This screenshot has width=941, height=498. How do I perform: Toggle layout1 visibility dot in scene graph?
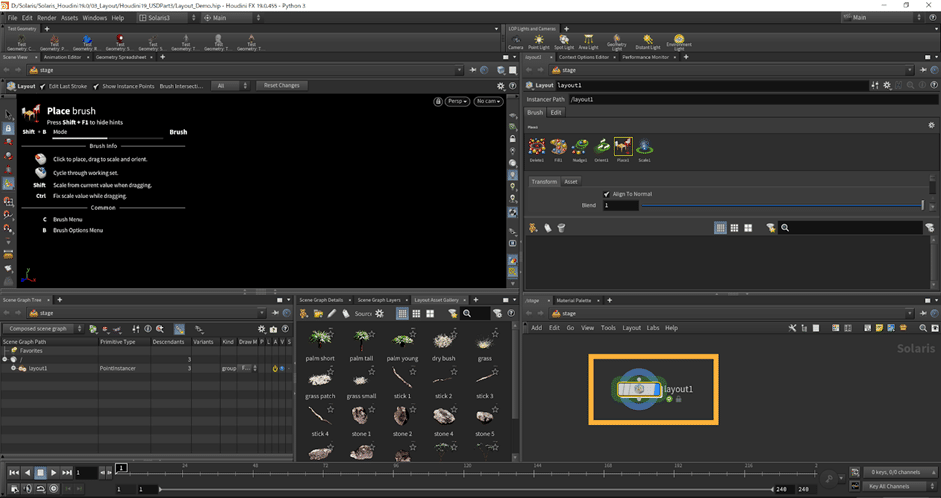(282, 368)
